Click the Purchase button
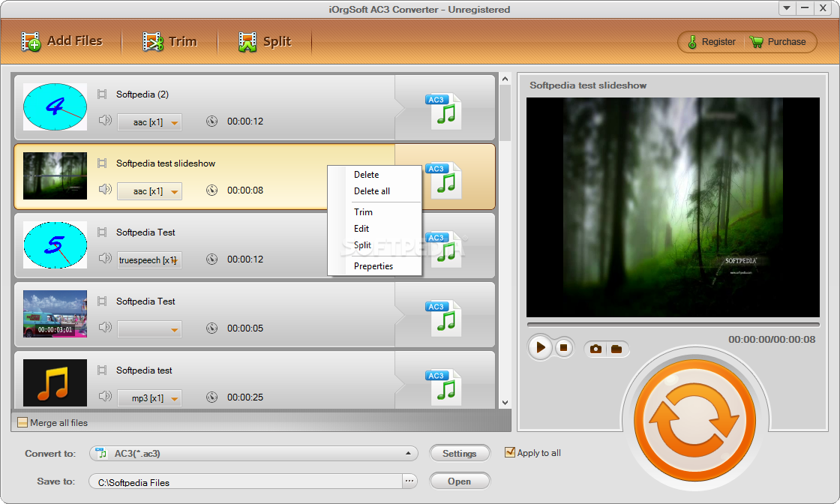This screenshot has width=840, height=504. coord(778,42)
